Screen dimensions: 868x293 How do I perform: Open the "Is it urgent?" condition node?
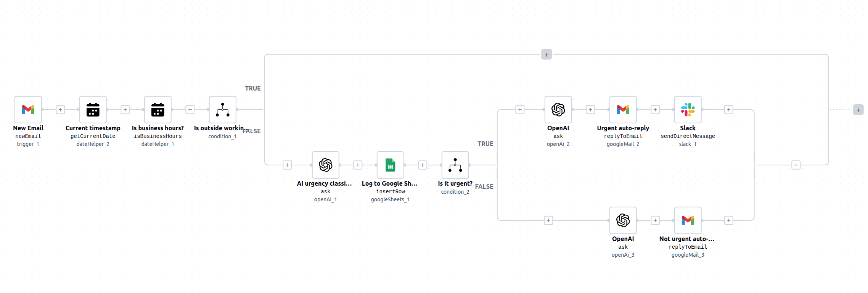(x=455, y=165)
